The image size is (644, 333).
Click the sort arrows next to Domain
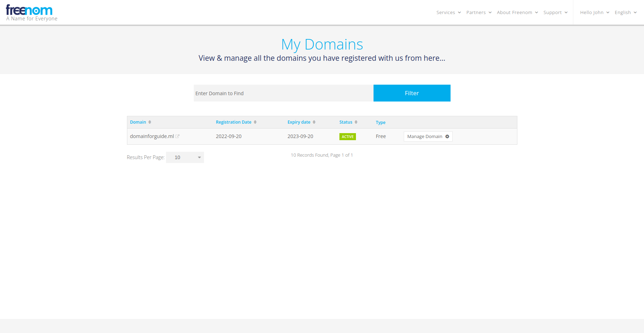point(150,122)
